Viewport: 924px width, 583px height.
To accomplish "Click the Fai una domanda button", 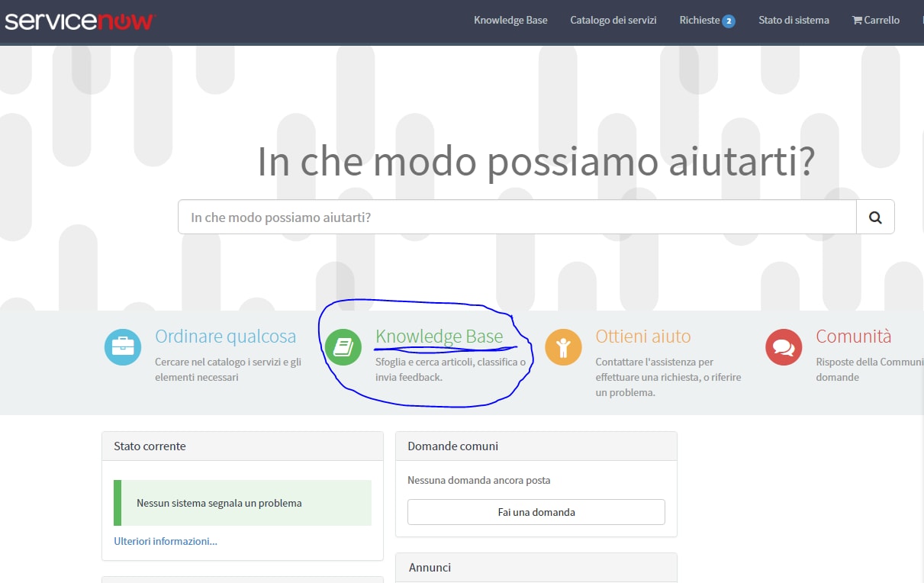I will pos(536,512).
